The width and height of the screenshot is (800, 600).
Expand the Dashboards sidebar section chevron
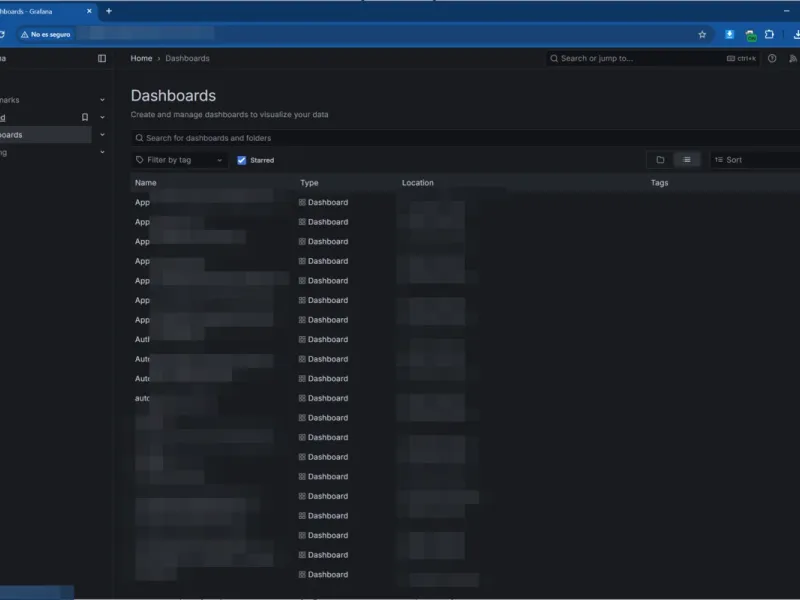103,135
